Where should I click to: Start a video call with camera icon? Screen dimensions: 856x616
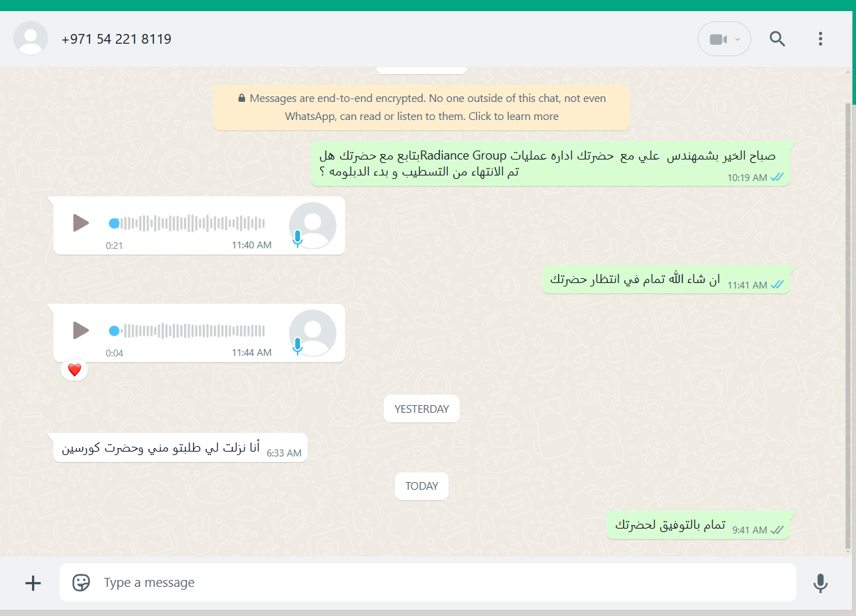pos(718,40)
